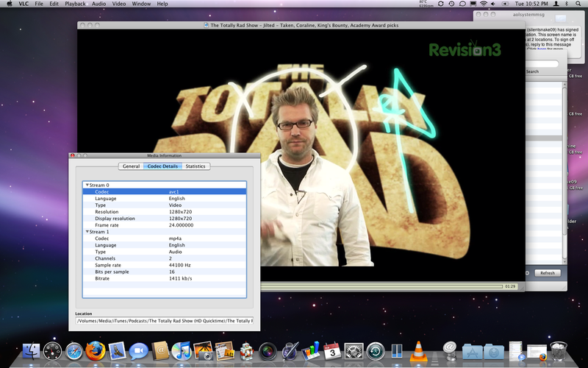
Task: Select the Sample rate 44100 Hz row
Action: (x=164, y=265)
